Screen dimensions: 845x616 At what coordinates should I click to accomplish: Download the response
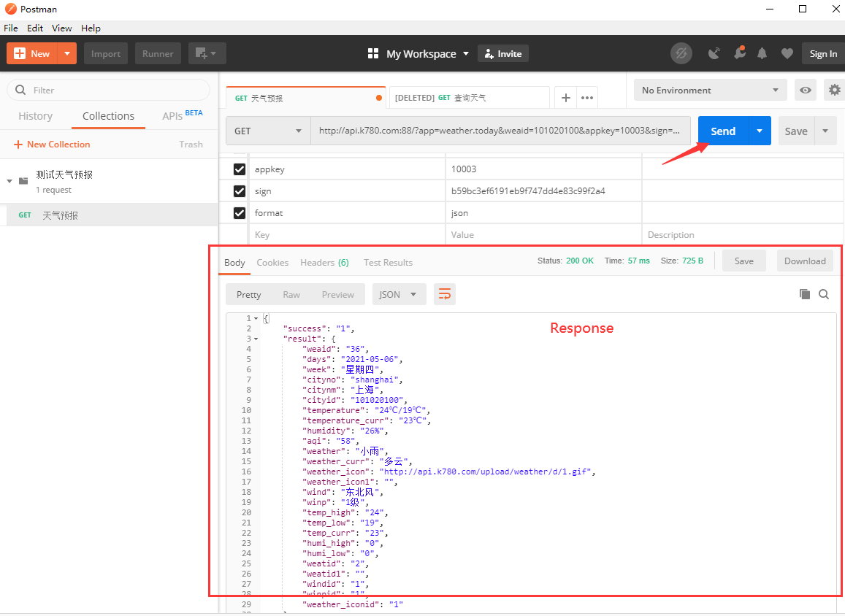[x=805, y=261]
